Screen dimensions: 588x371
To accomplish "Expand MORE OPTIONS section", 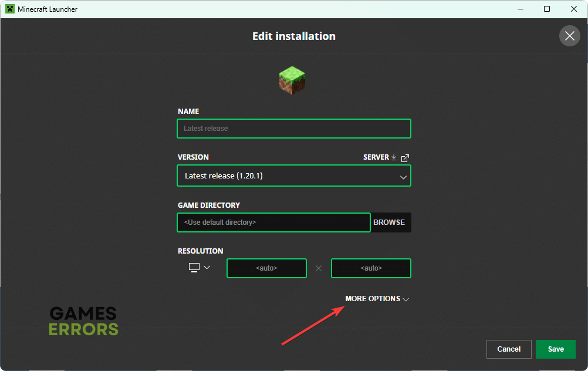I will point(377,299).
